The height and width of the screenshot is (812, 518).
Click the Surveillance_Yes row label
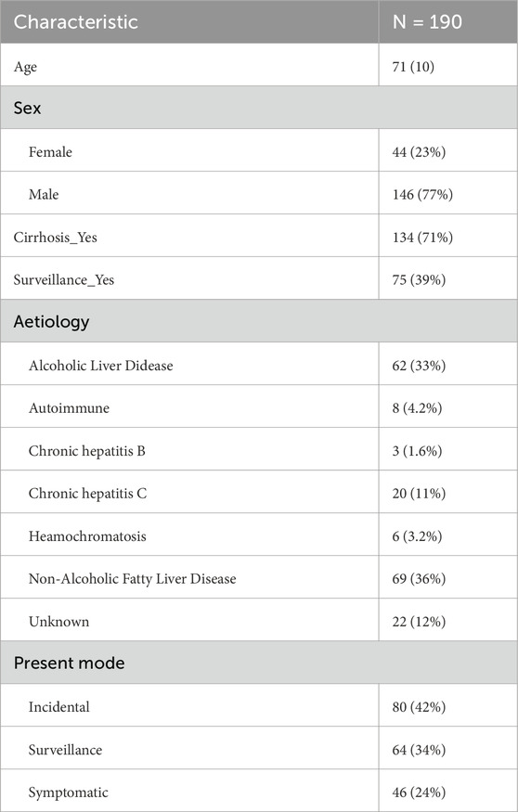(64, 280)
